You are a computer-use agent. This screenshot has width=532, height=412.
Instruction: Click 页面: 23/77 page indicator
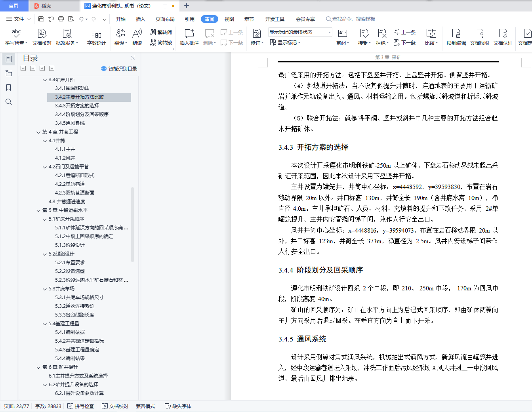coord(17,406)
